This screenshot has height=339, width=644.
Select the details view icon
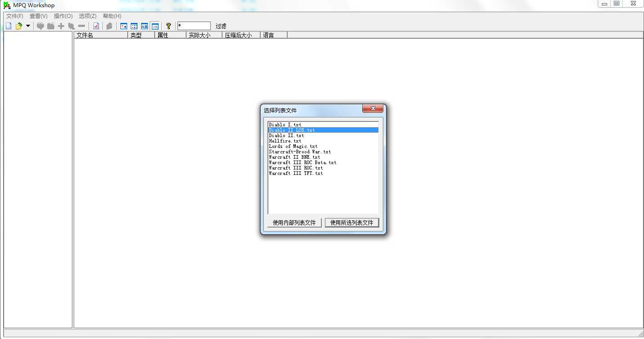tap(155, 26)
